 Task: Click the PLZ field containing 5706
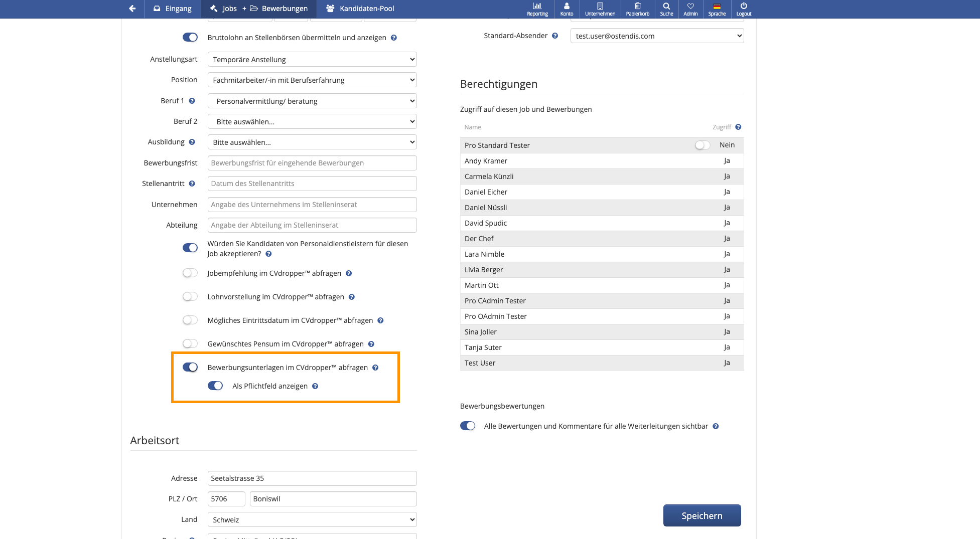(x=226, y=499)
